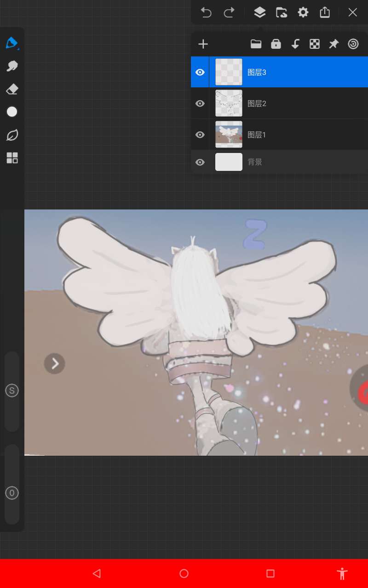Select the smudge tool

point(12,66)
